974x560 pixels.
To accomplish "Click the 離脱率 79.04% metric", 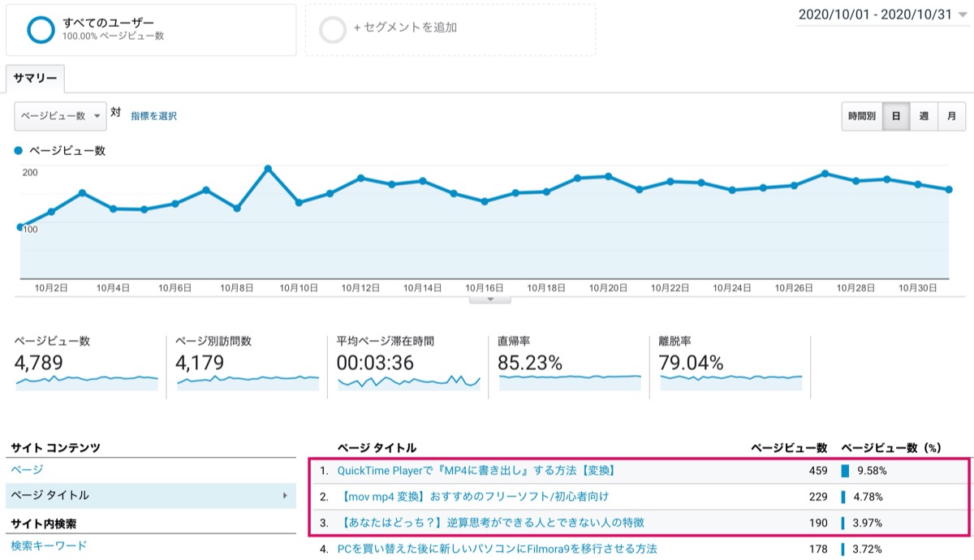I will [x=730, y=364].
